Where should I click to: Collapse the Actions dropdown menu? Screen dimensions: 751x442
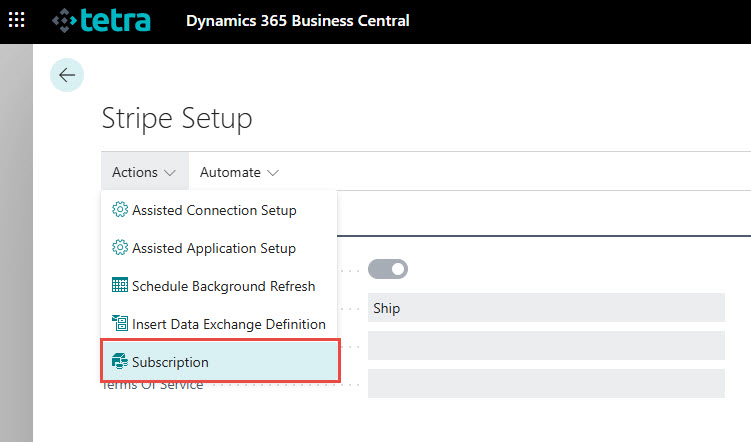144,172
